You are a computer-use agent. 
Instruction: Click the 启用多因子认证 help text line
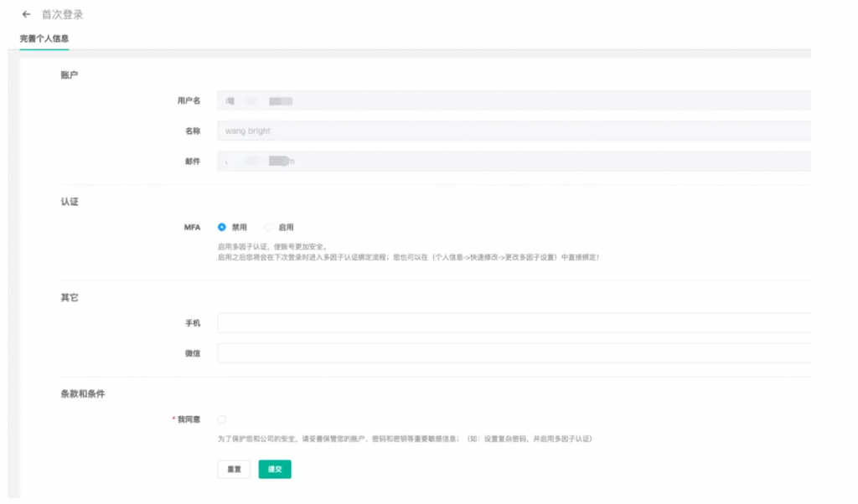coord(273,247)
